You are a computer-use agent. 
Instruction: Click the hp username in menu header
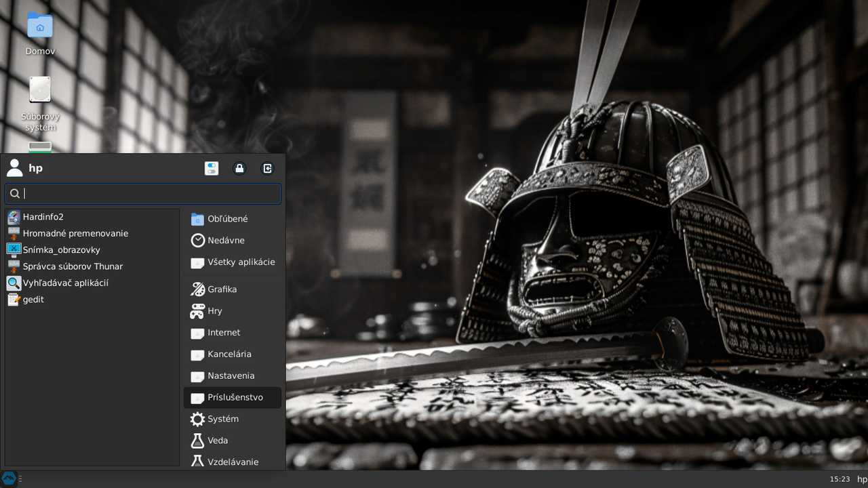click(x=36, y=168)
